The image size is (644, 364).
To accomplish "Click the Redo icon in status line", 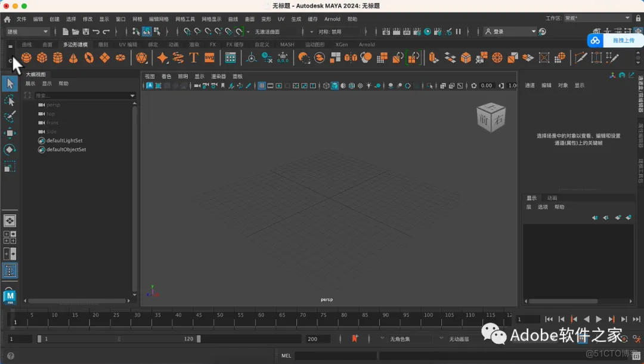I will click(x=106, y=32).
